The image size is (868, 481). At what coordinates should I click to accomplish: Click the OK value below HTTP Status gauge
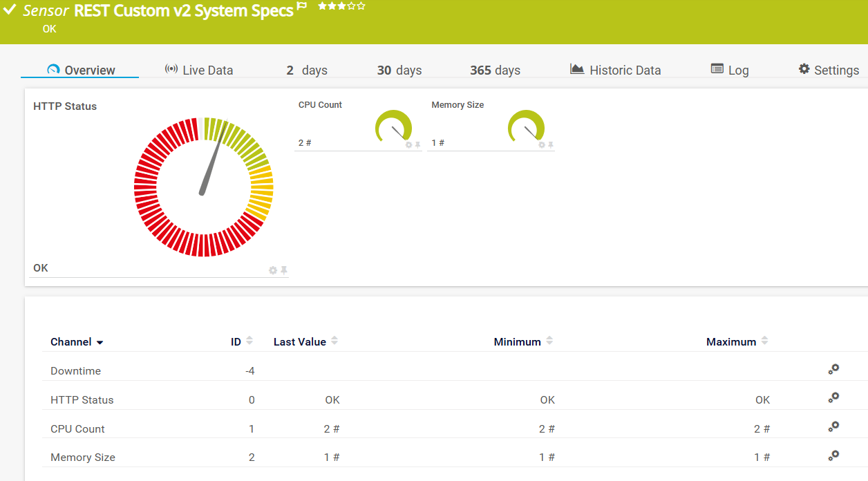[41, 268]
